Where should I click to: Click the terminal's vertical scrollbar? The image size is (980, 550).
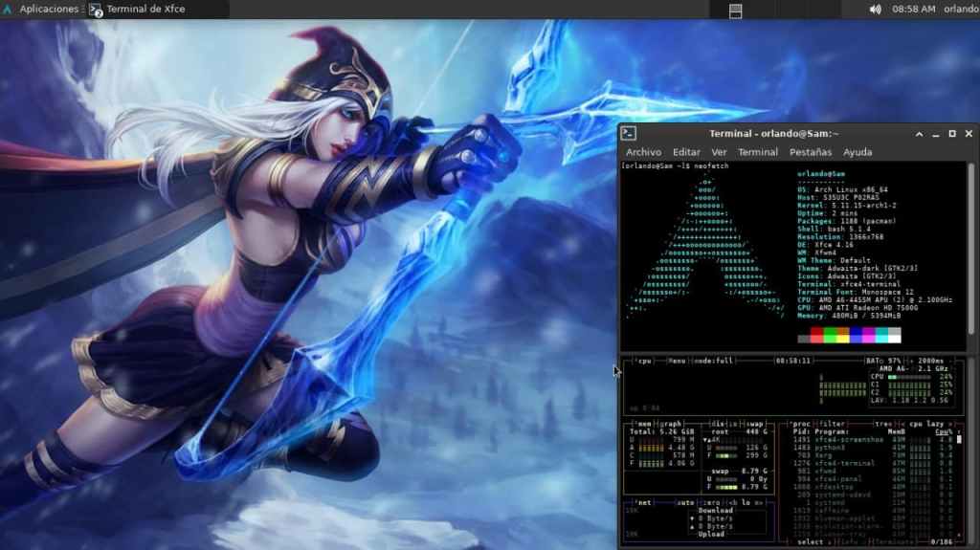(x=971, y=249)
